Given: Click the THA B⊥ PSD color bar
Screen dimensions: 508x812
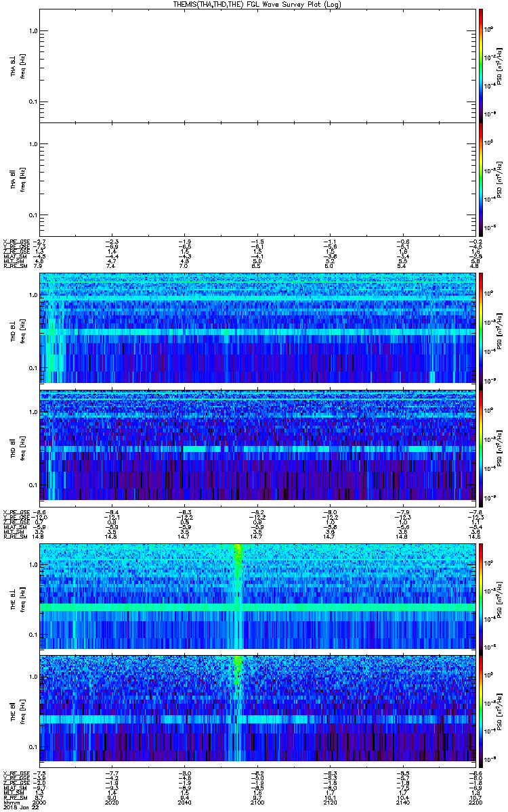Looking at the screenshot, I should pos(481,66).
